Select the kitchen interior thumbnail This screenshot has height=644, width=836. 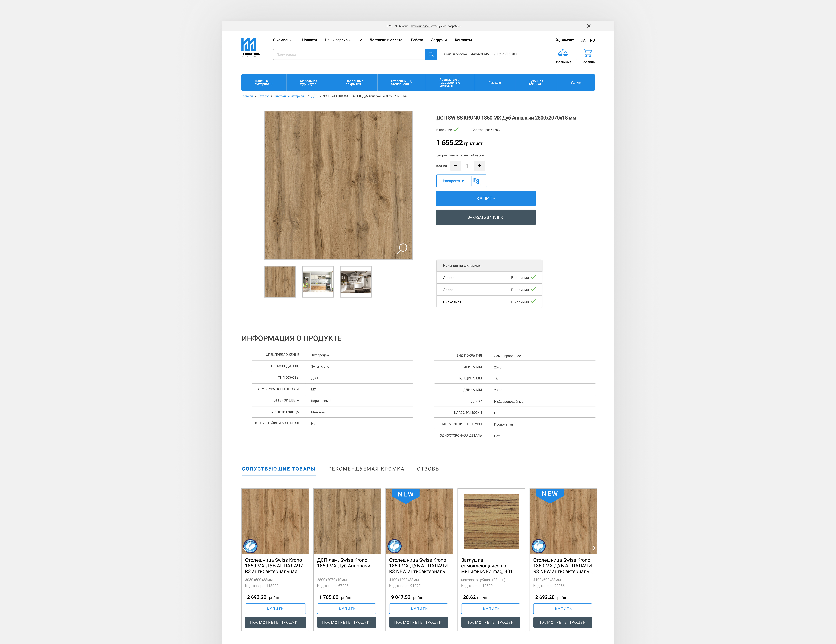318,282
